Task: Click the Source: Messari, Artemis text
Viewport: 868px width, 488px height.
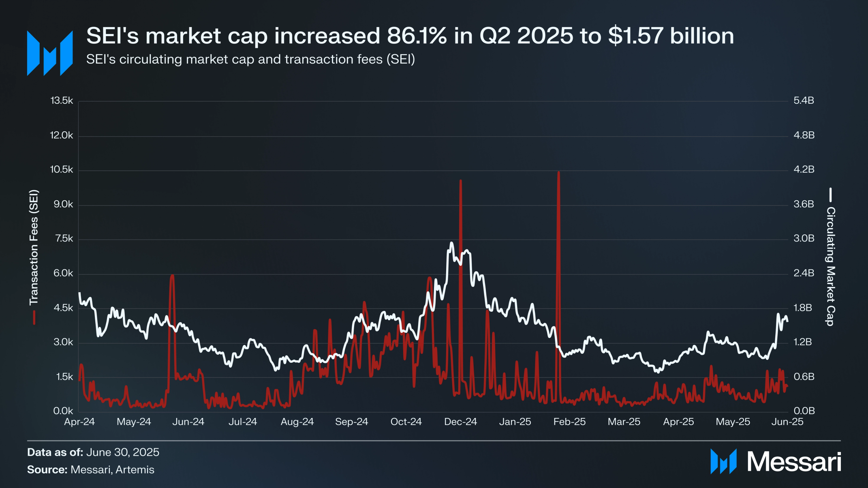Action: [91, 470]
